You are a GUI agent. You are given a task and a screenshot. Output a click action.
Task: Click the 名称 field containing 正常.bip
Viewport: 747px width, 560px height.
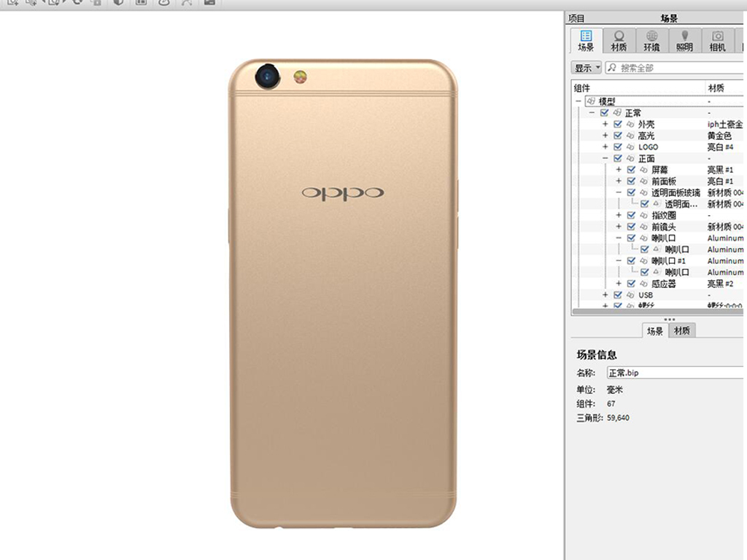coord(675,373)
